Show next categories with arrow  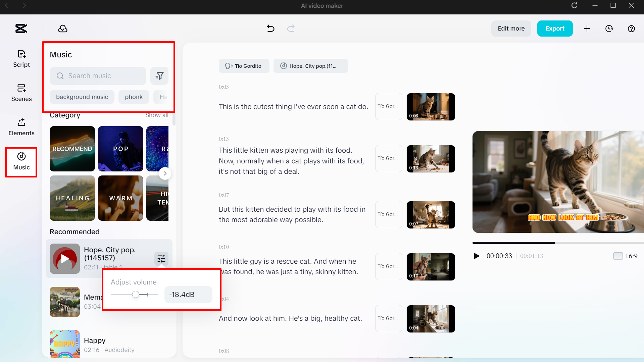(165, 173)
